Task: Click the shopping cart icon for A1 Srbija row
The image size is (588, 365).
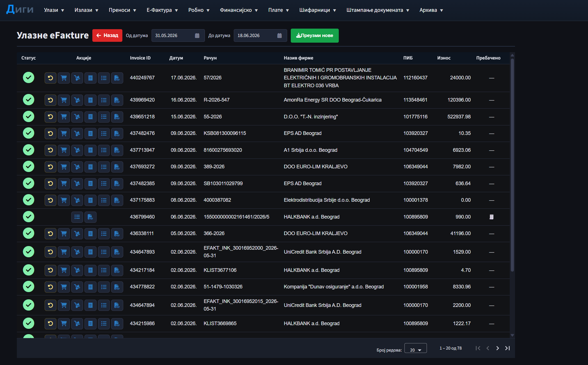Action: point(64,150)
